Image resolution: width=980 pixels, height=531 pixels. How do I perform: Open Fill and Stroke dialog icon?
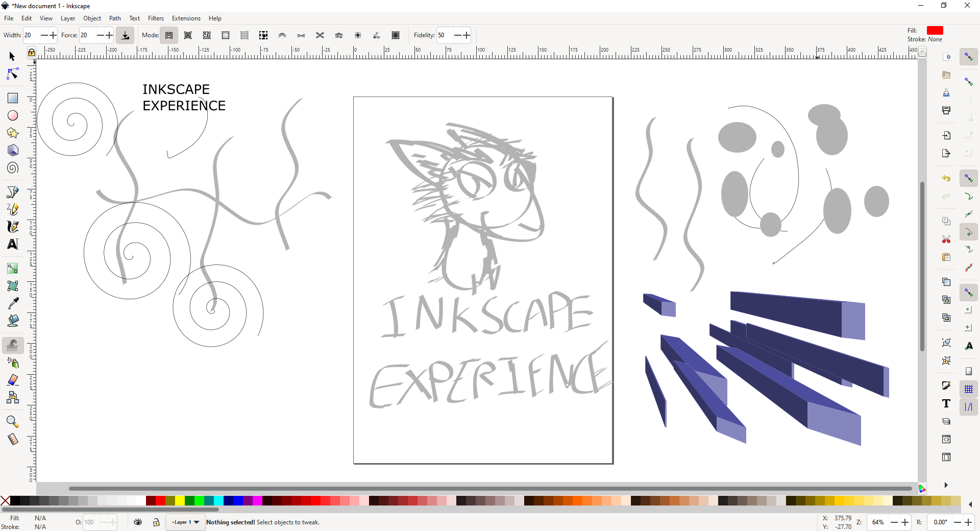(946, 385)
